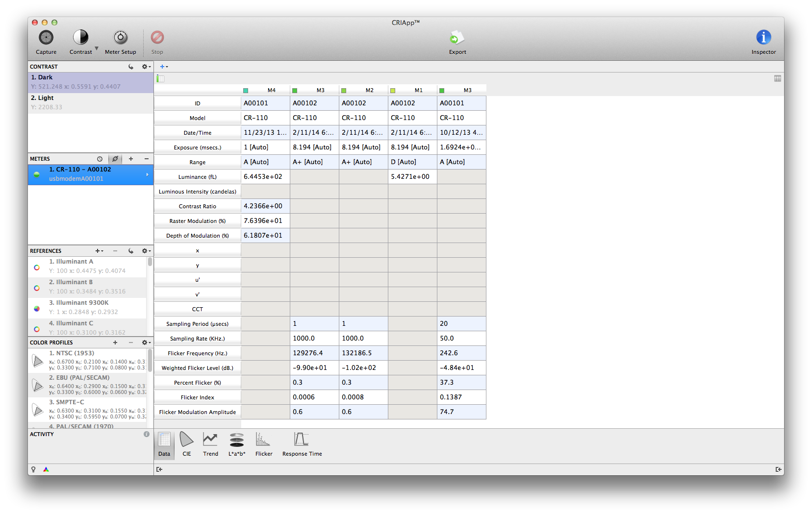Click the M4 column color swatch
812x514 pixels.
(x=246, y=91)
